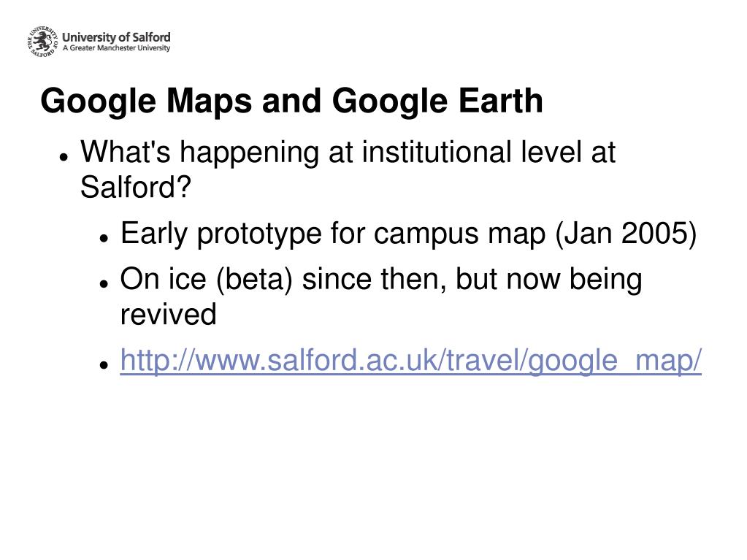Screen dimensions: 747x560
Task: Open the salford.ac.uk google_map hyperlink
Action: point(410,360)
